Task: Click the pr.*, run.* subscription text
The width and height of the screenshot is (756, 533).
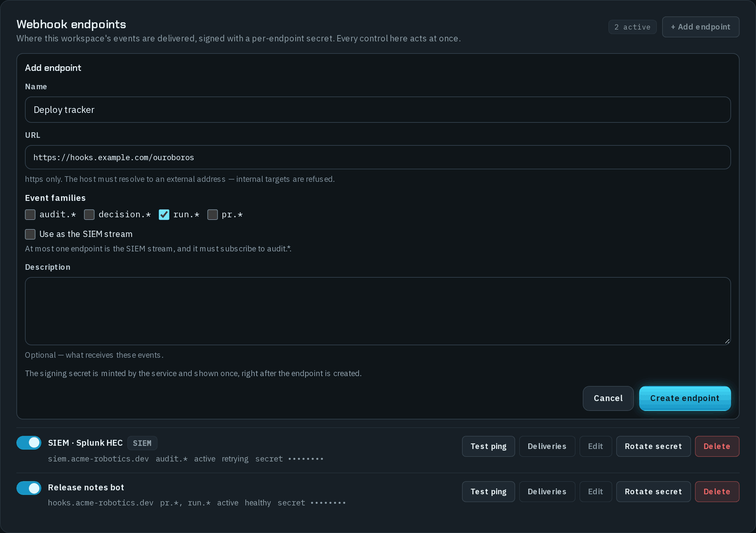Action: 185,503
